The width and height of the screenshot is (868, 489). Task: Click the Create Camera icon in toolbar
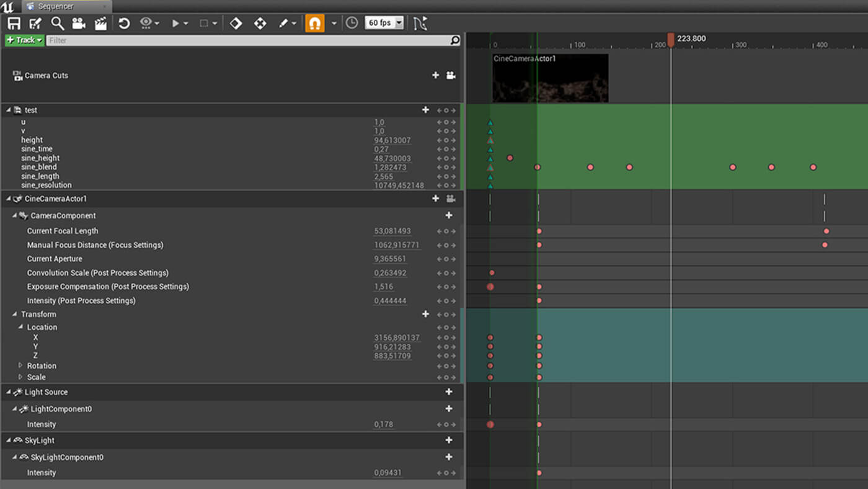[79, 24]
